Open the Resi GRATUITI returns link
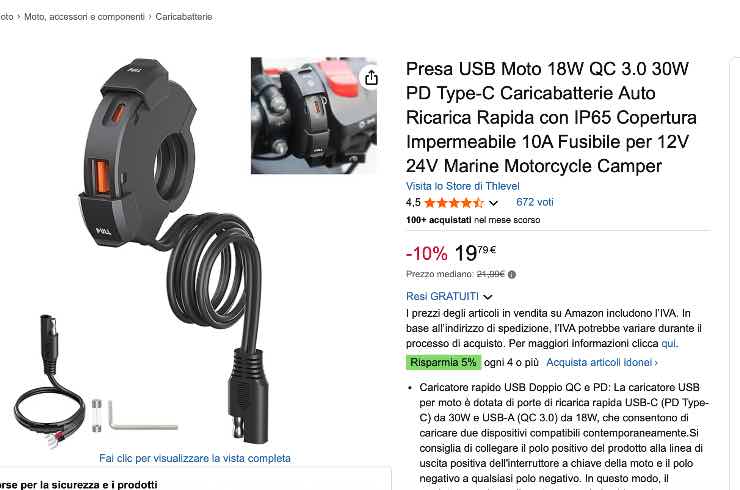740x490 pixels. (x=442, y=296)
